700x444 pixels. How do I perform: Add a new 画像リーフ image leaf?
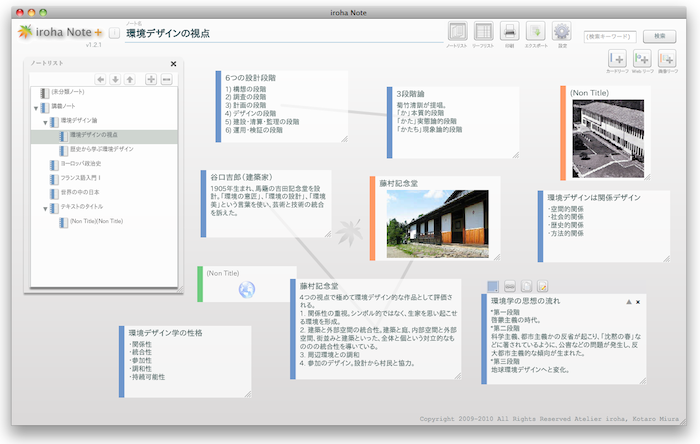point(667,58)
